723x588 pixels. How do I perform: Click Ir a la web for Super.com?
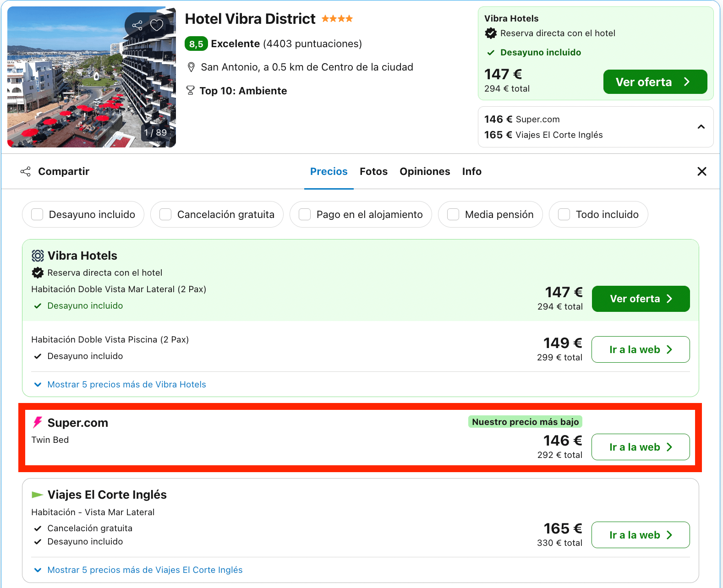(641, 447)
